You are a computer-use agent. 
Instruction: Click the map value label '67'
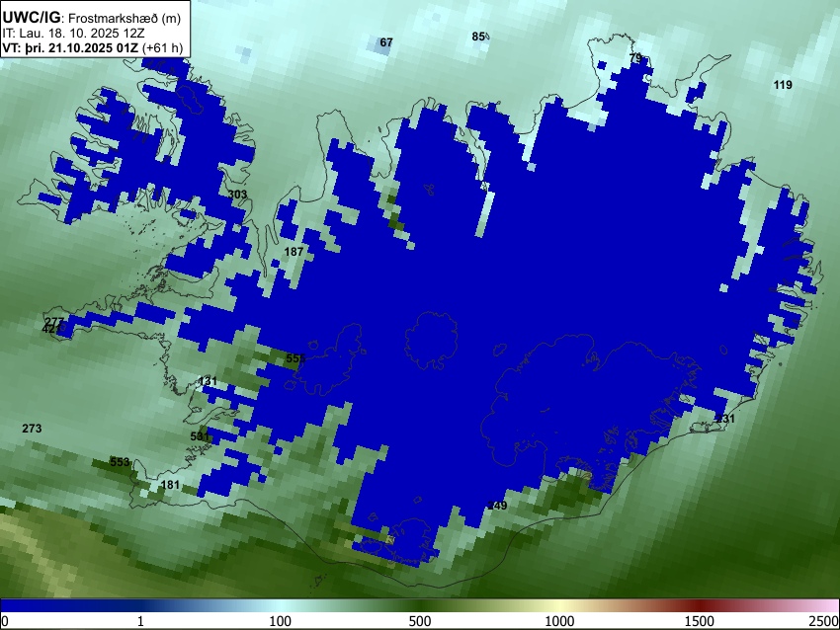click(x=385, y=42)
